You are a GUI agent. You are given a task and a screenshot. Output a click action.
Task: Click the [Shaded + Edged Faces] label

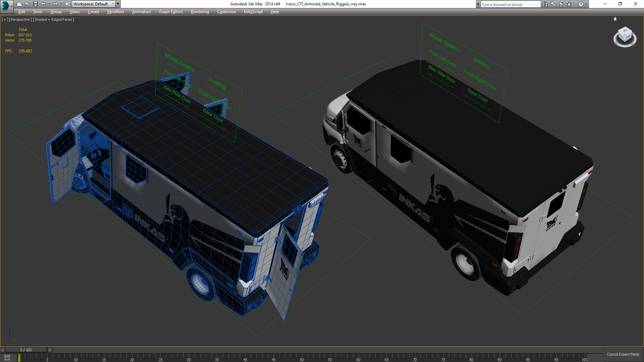coord(53,19)
